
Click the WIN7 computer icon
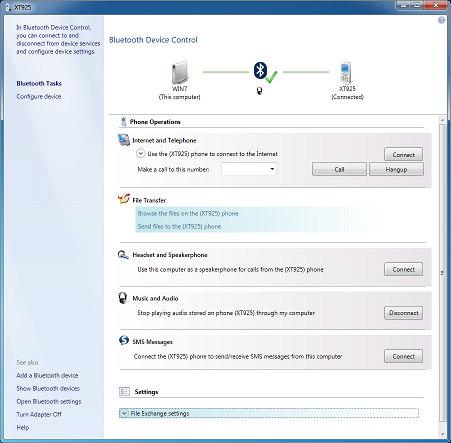pyautogui.click(x=180, y=72)
